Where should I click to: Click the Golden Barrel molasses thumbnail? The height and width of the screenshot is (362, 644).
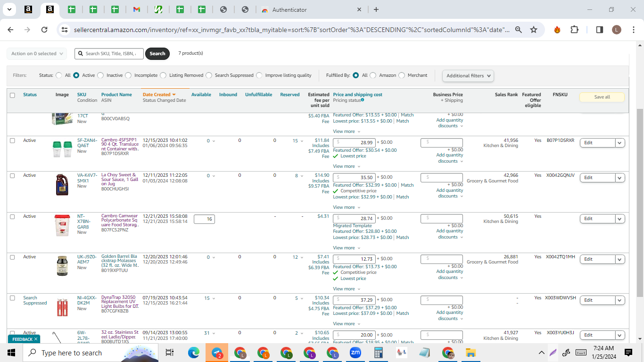tap(62, 266)
